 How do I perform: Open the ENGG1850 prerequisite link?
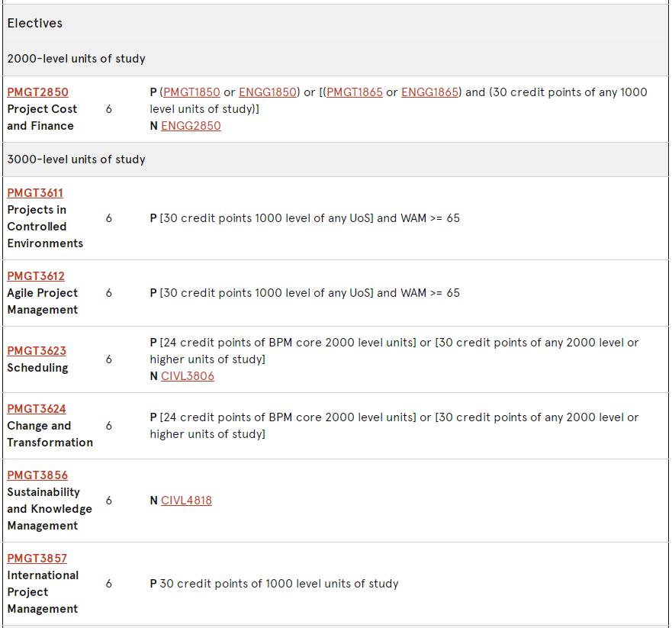pos(267,92)
